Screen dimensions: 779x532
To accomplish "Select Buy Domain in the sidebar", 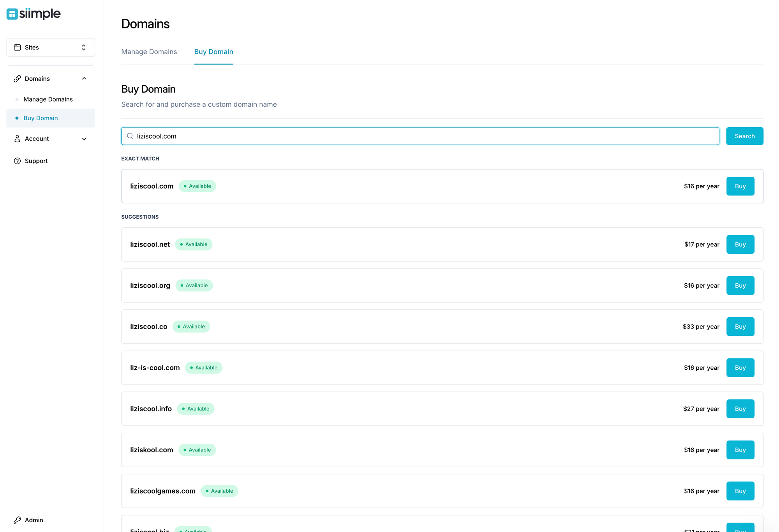I will [51, 118].
